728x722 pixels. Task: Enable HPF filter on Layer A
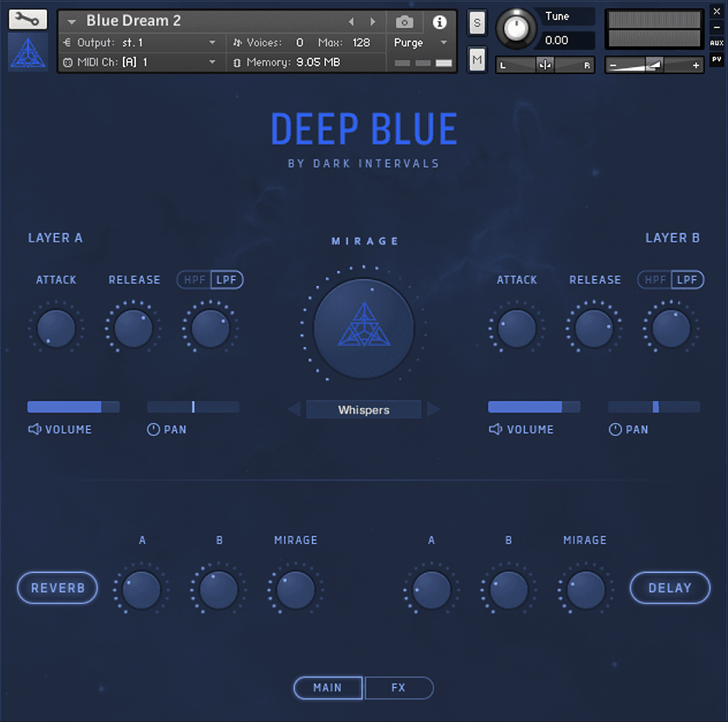coord(194,280)
